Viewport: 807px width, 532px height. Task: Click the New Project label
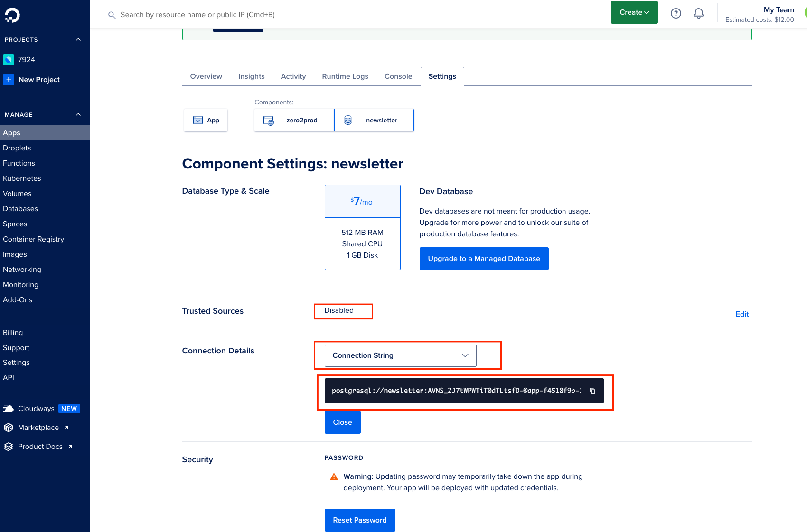point(39,80)
